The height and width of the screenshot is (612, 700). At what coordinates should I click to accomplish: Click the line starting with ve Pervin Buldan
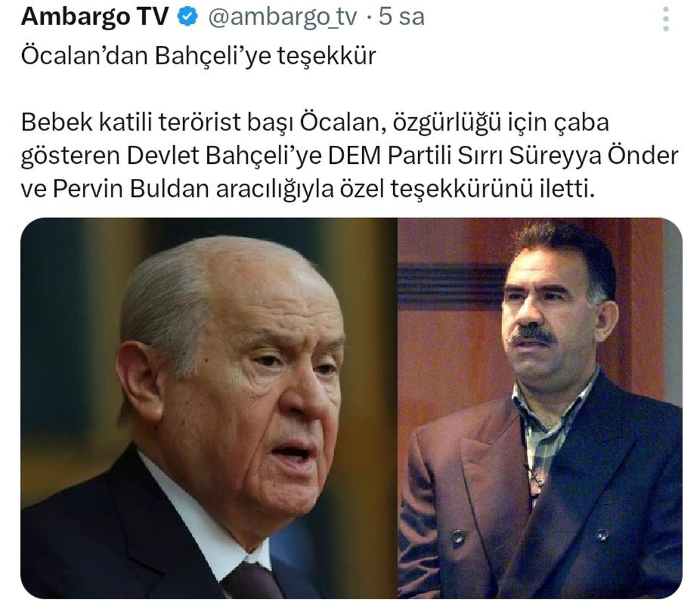point(309,190)
